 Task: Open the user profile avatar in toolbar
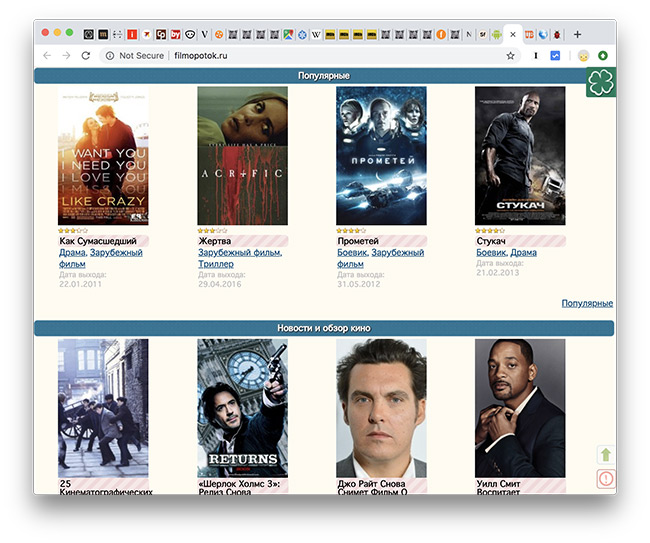[583, 56]
